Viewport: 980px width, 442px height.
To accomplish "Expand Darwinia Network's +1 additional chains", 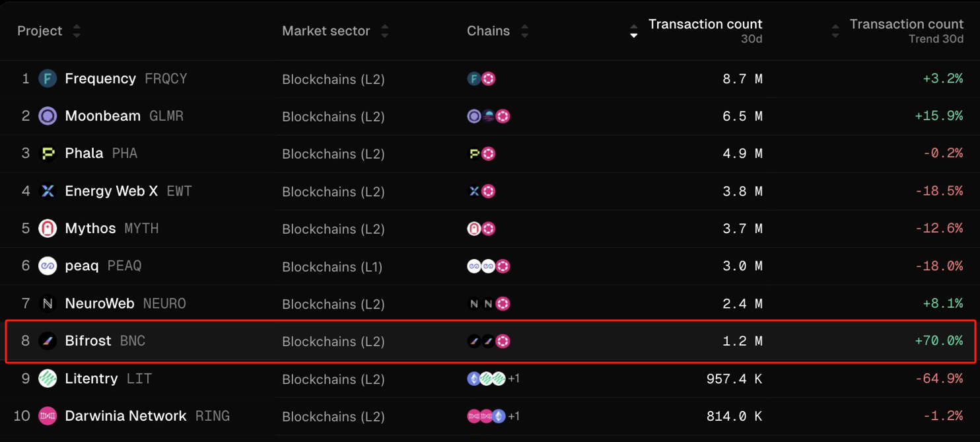I will pyautogui.click(x=514, y=416).
